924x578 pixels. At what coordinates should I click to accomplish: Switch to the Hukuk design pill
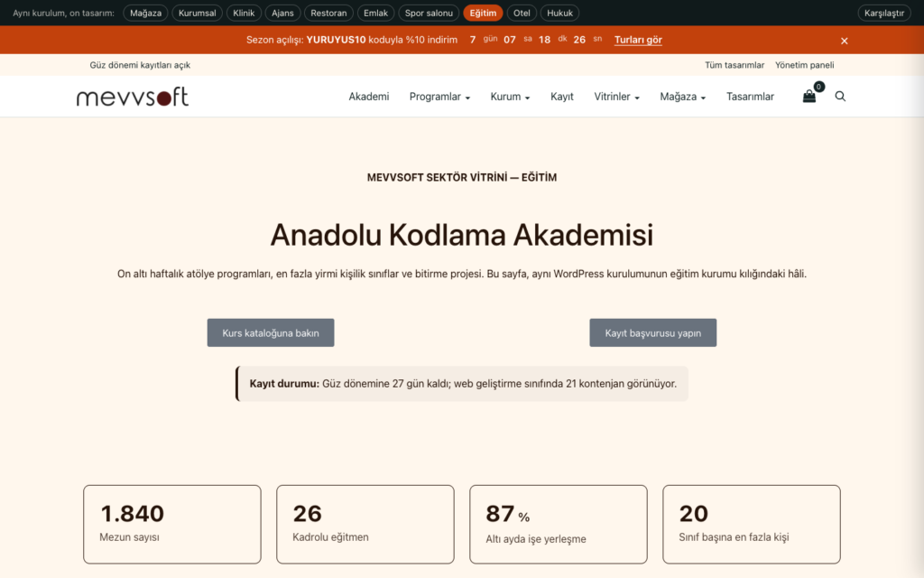559,13
